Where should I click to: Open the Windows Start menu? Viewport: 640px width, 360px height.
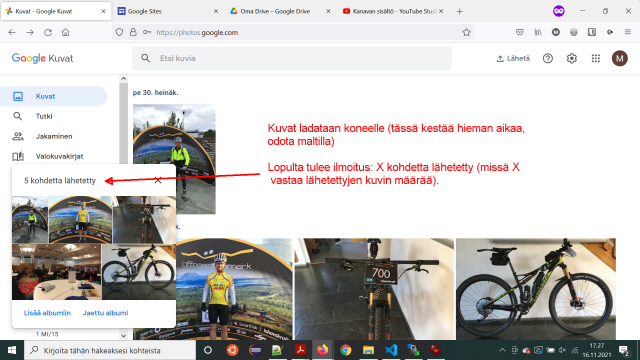12,350
